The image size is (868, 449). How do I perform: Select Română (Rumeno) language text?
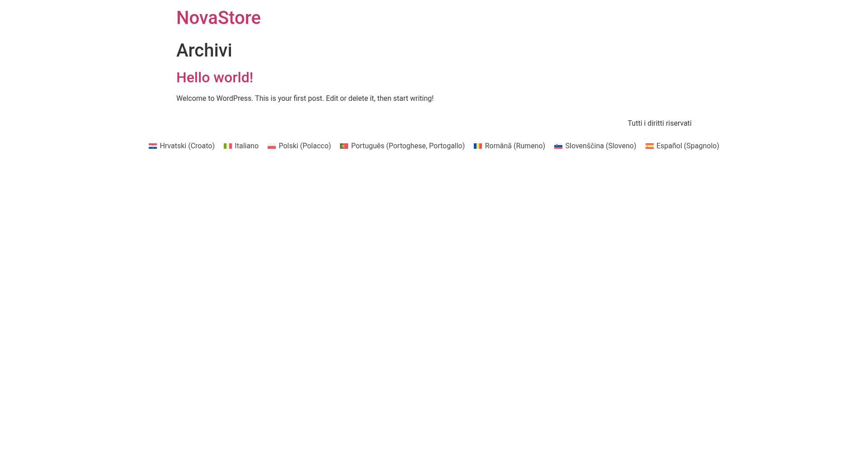pos(515,146)
